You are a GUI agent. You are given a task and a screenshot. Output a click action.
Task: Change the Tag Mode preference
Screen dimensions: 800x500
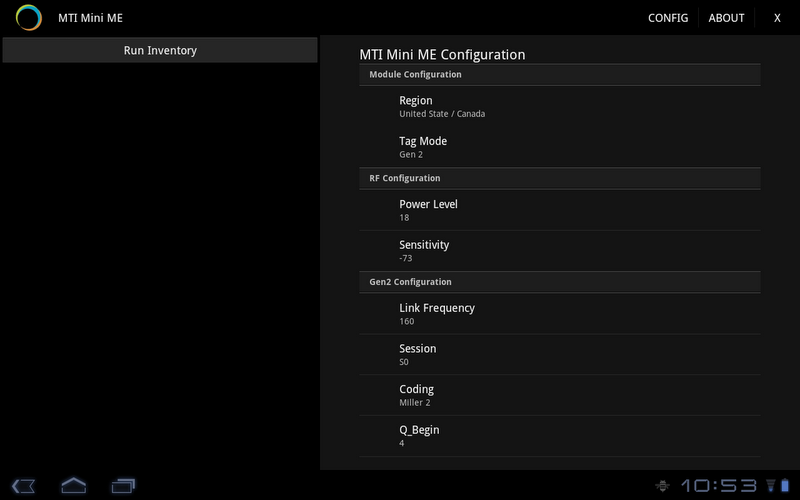[560, 147]
